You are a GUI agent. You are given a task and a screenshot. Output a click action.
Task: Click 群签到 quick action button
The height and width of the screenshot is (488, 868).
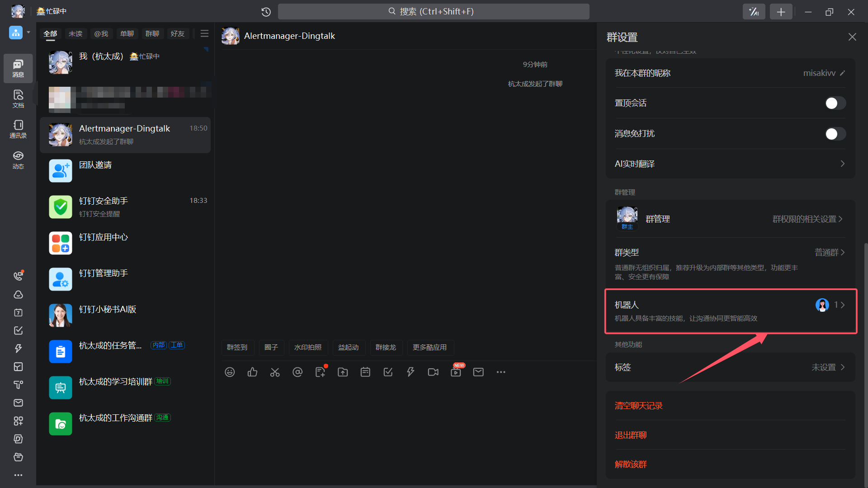point(237,347)
